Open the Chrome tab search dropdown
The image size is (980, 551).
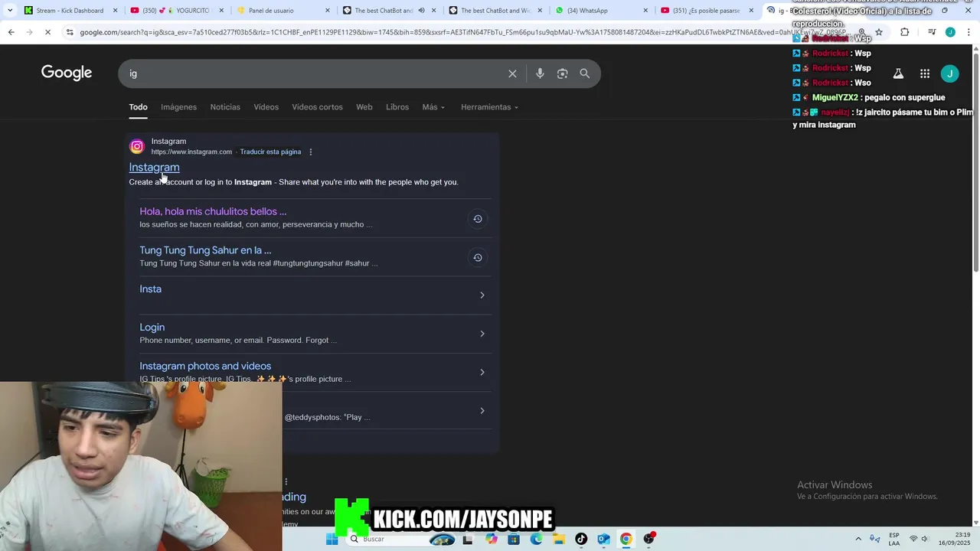(x=10, y=10)
